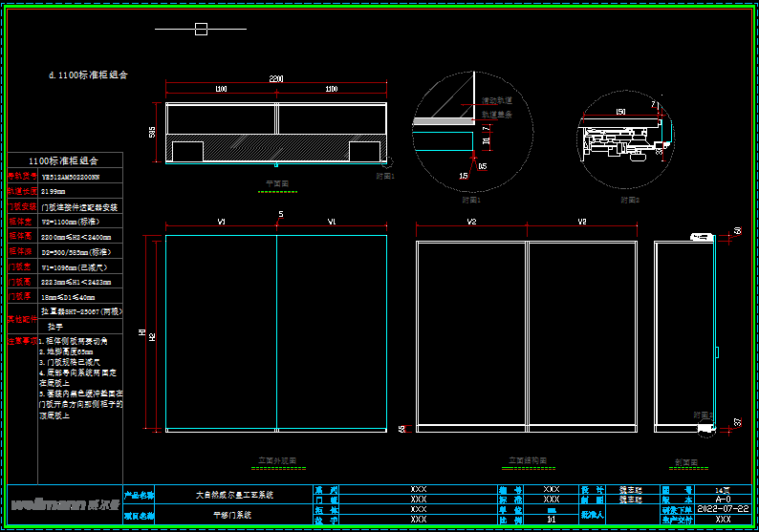The width and height of the screenshot is (759, 532).
Task: Select the hatched block at plan view's left
Action: 186,152
